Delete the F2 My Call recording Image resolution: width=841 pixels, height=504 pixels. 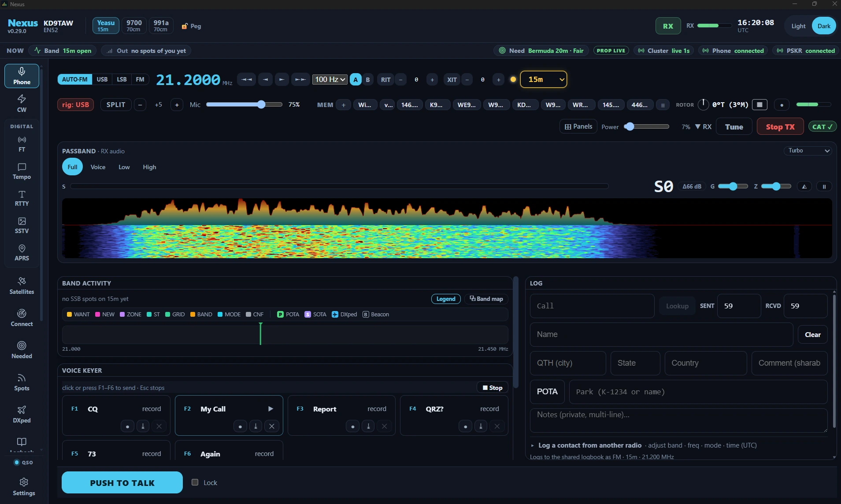coord(272,426)
